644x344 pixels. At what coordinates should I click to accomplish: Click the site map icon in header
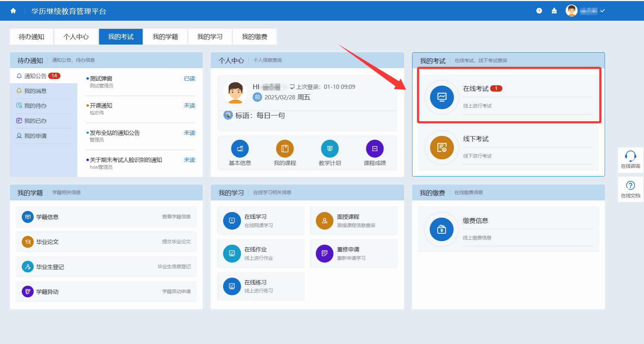point(554,11)
